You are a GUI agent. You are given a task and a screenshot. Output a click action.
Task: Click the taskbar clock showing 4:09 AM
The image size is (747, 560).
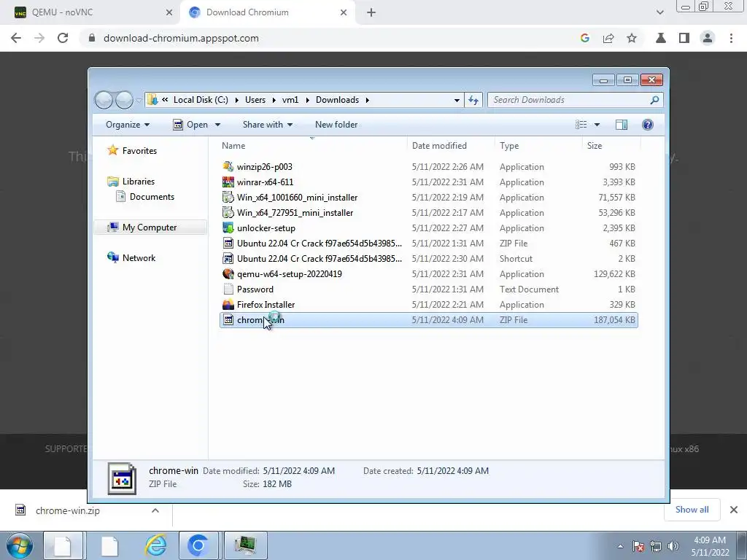tap(710, 546)
